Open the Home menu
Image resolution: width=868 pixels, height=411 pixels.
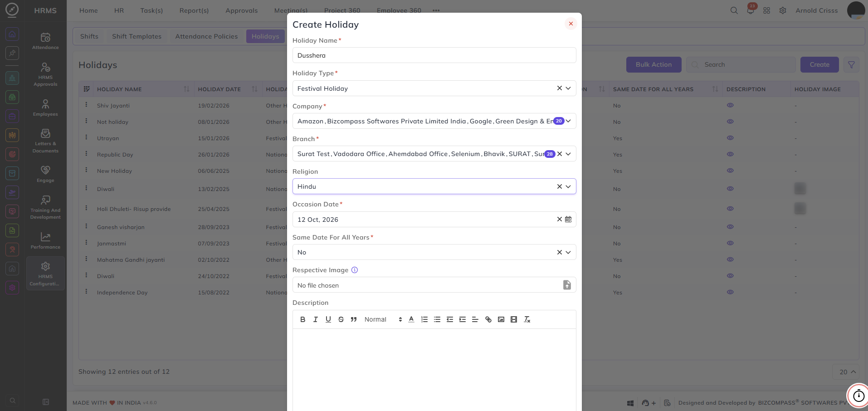(x=88, y=10)
